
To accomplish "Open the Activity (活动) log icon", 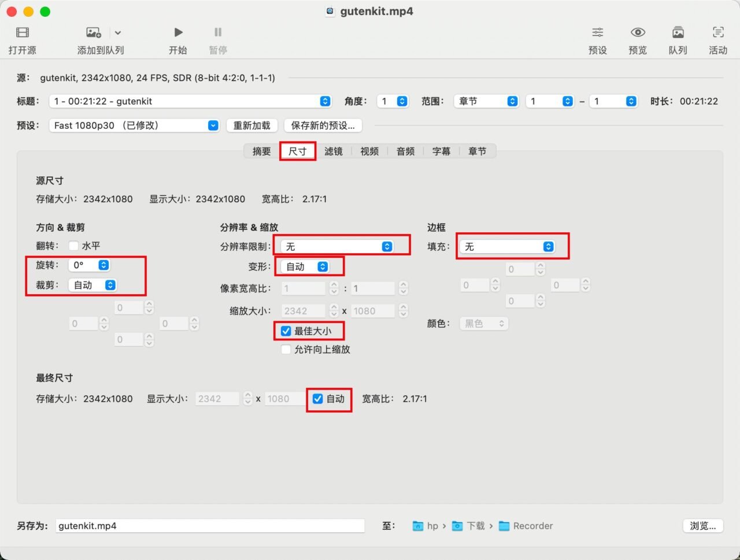I will point(717,32).
